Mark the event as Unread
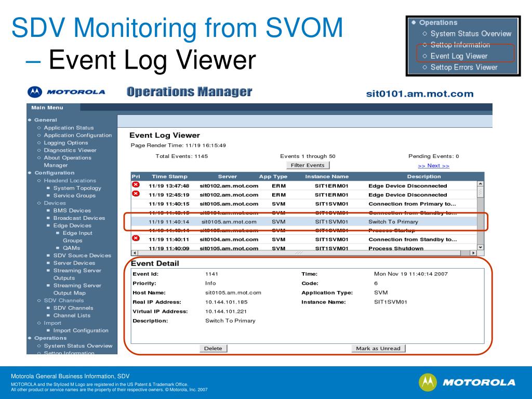The image size is (532, 399). 378,349
